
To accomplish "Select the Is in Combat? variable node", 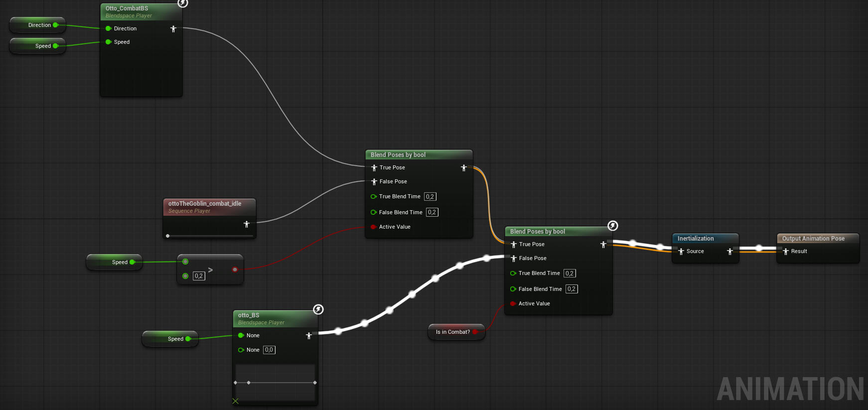I will tap(452, 332).
